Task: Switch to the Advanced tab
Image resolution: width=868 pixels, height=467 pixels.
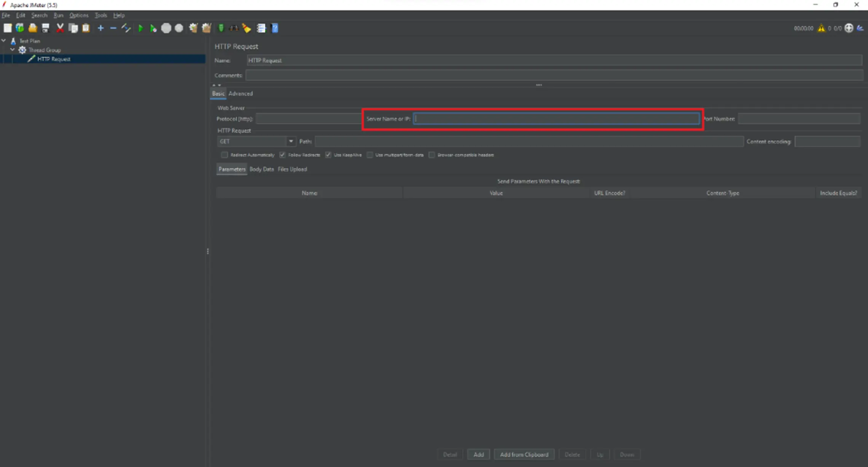Action: coord(240,93)
